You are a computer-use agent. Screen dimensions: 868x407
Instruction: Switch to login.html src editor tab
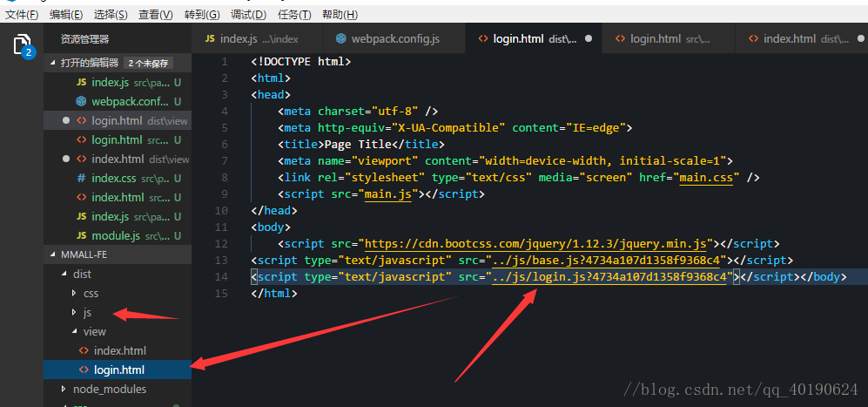669,39
